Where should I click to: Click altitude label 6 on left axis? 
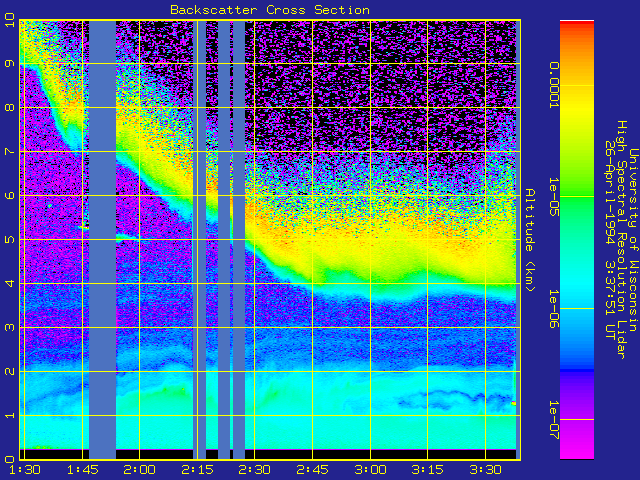click(x=10, y=195)
